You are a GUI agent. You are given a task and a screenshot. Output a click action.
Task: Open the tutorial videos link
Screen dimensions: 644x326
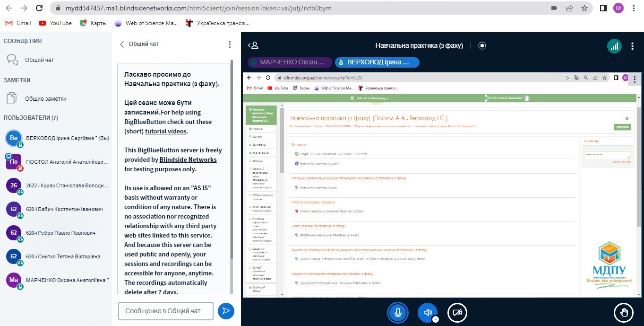pyautogui.click(x=166, y=131)
